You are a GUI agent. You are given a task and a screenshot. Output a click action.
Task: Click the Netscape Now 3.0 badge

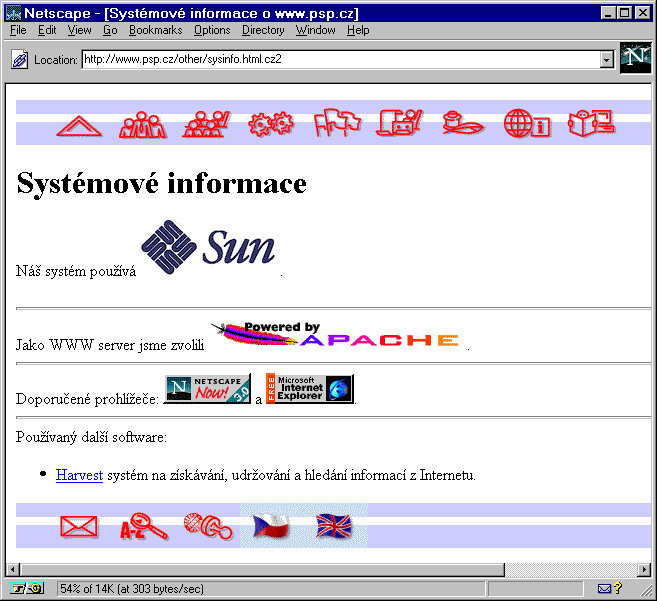point(207,389)
